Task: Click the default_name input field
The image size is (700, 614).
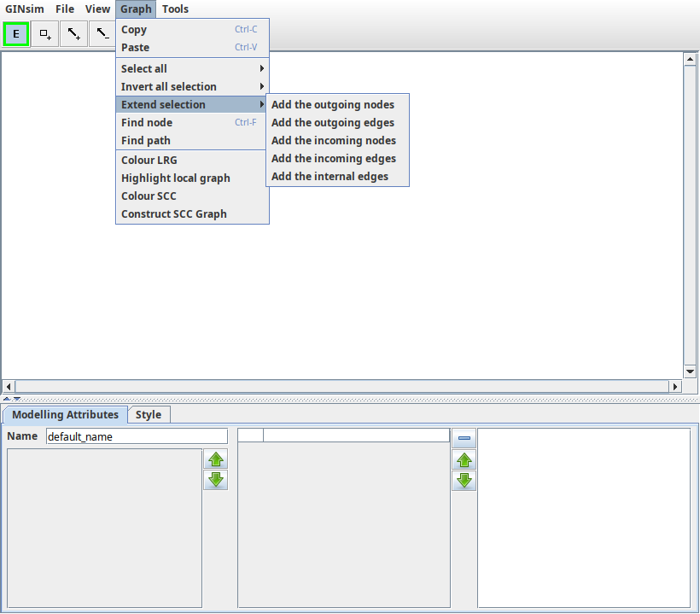Action: point(137,436)
